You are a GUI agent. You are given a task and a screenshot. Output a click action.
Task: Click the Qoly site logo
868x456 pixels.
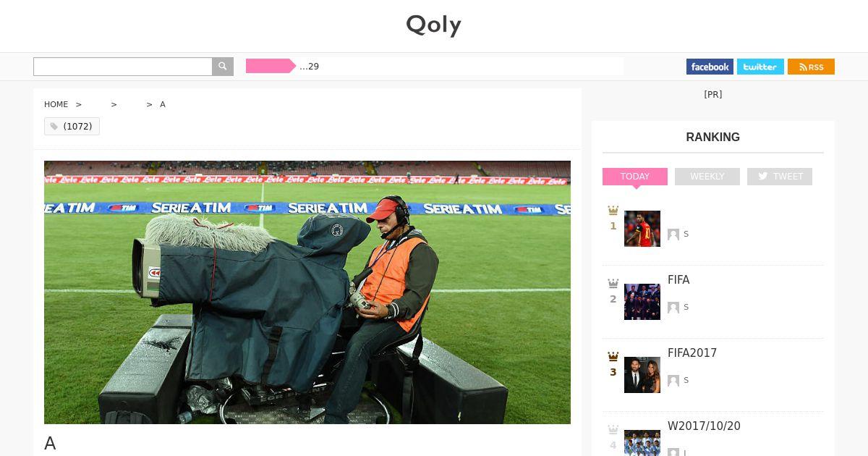433,25
